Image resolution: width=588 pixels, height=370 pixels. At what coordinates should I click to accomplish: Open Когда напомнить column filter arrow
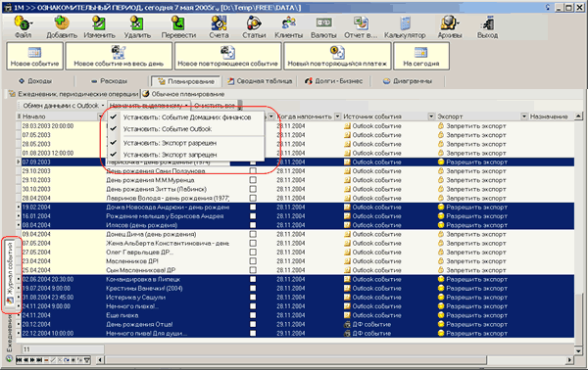click(337, 116)
